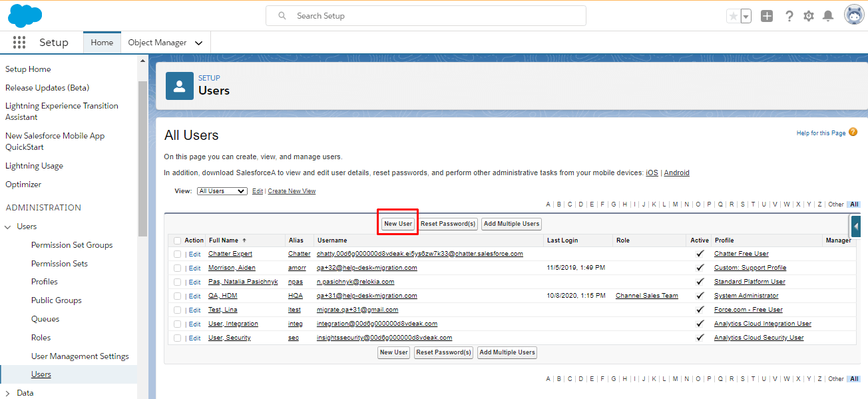Check the Pas, Natalia Pasichnyk row checkbox
This screenshot has height=399, width=868.
[177, 282]
